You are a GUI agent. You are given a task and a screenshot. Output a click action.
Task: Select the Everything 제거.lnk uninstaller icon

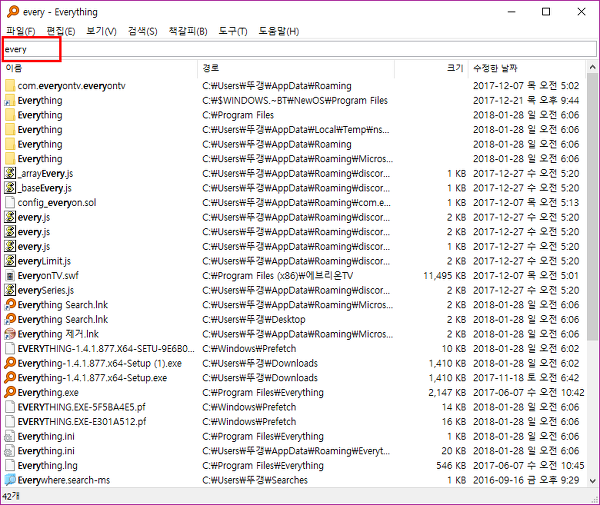coord(10,334)
